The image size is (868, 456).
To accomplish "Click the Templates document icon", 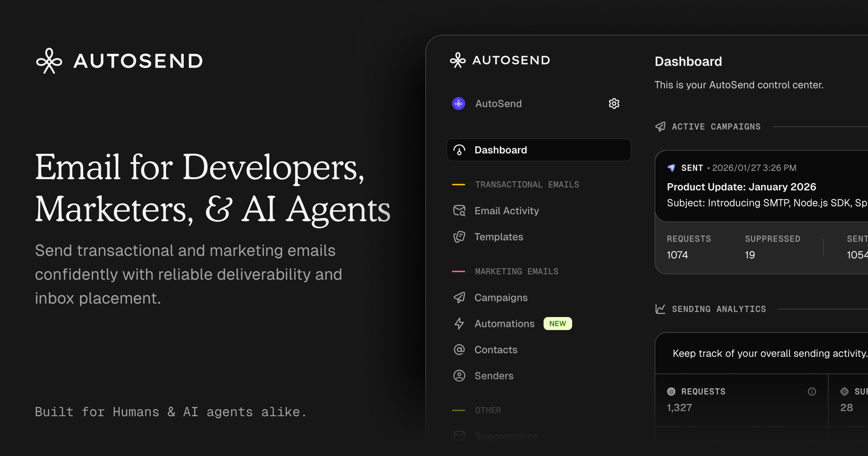I will 459,237.
